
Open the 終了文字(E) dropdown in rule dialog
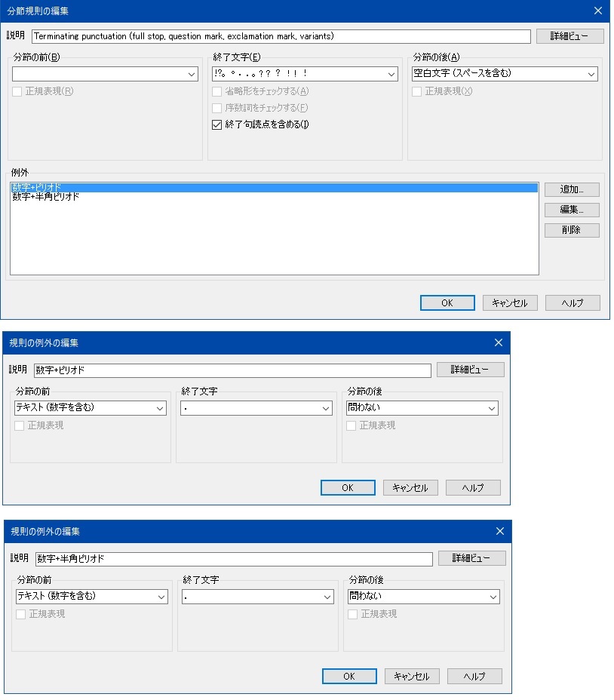[391, 74]
